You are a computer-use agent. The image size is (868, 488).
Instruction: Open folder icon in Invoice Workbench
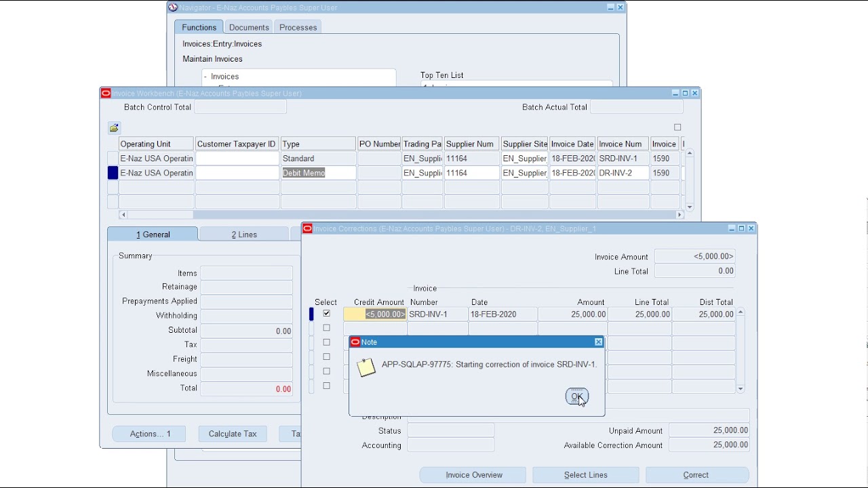114,127
